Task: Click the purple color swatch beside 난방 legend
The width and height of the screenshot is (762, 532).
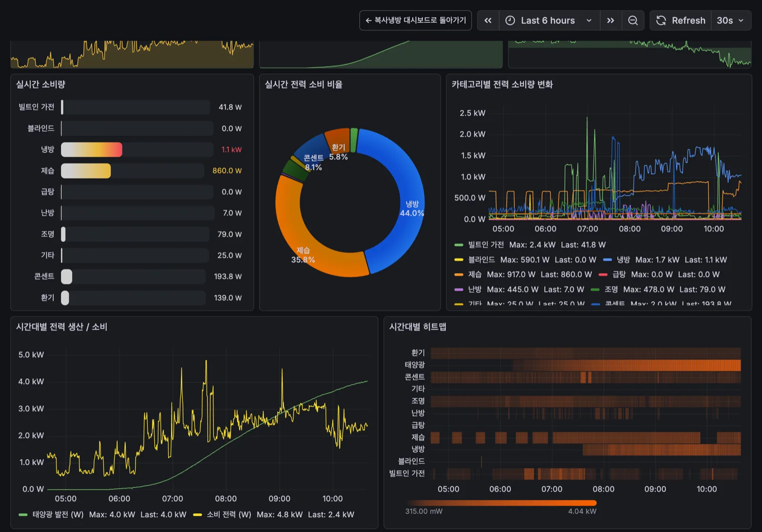Action: pos(459,289)
